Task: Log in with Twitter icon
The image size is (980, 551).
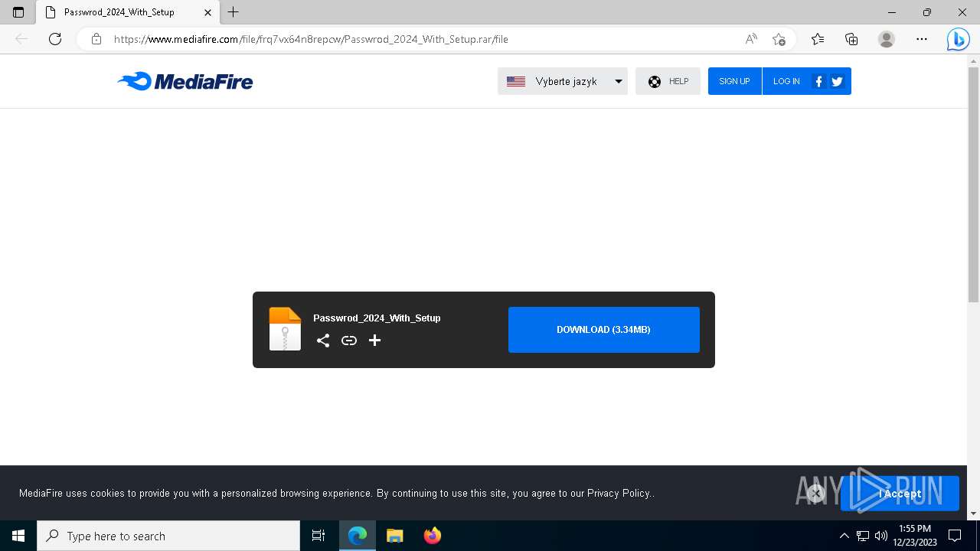Action: (x=837, y=81)
